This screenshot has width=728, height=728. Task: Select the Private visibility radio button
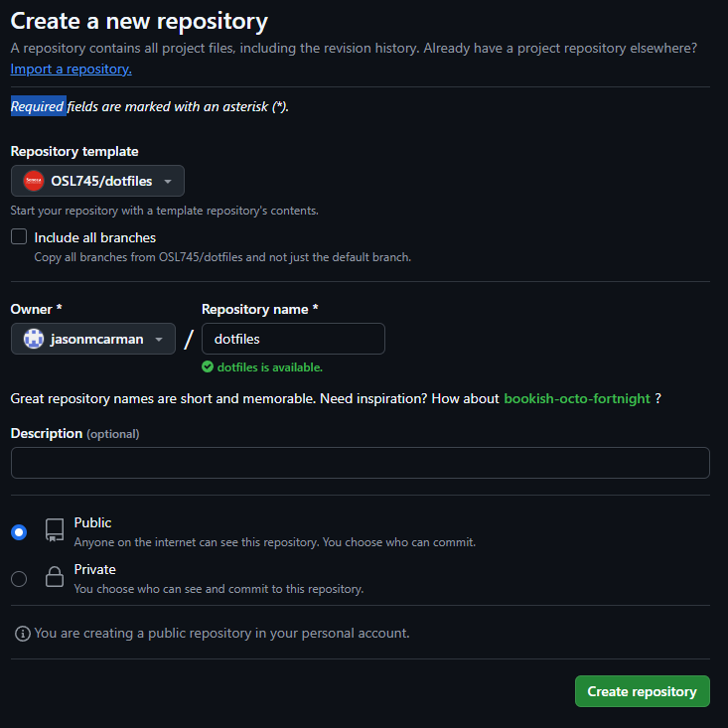click(x=19, y=579)
